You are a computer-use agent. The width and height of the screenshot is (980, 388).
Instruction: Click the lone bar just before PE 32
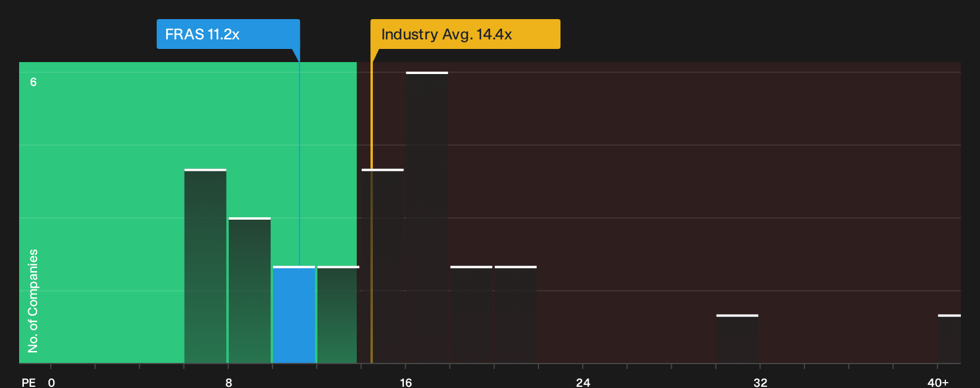click(x=737, y=338)
